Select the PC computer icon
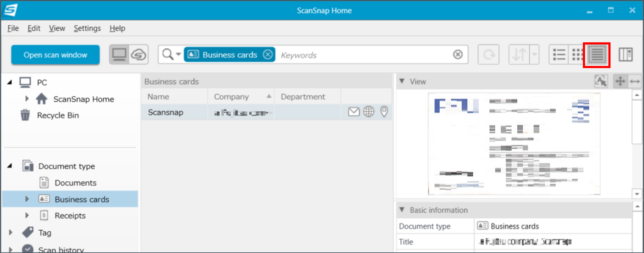 [x=25, y=82]
